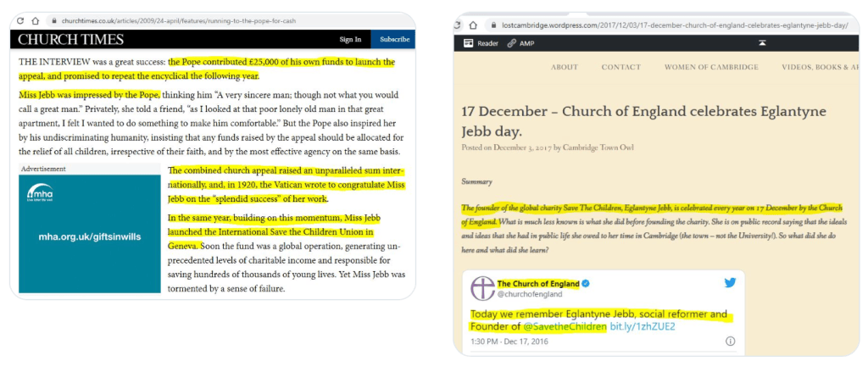Open the bit.ly/1zhZUE2 link
The image size is (868, 372).
click(643, 326)
